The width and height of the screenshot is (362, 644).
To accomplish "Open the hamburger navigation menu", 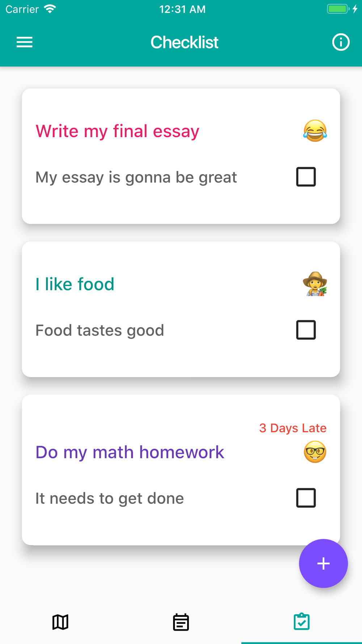I will coord(25,42).
